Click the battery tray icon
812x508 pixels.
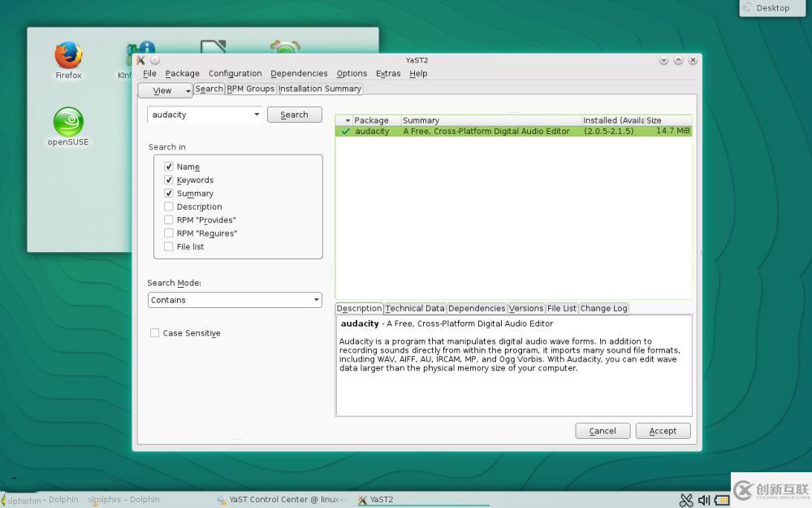point(722,500)
